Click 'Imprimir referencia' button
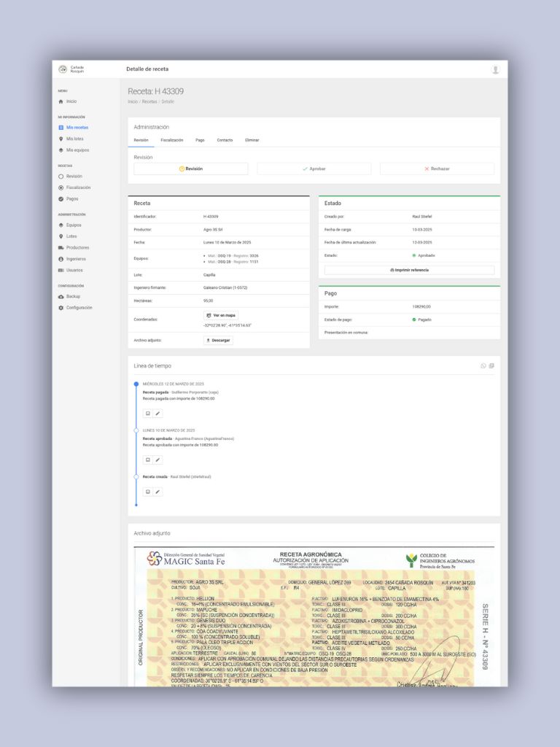 click(x=409, y=270)
